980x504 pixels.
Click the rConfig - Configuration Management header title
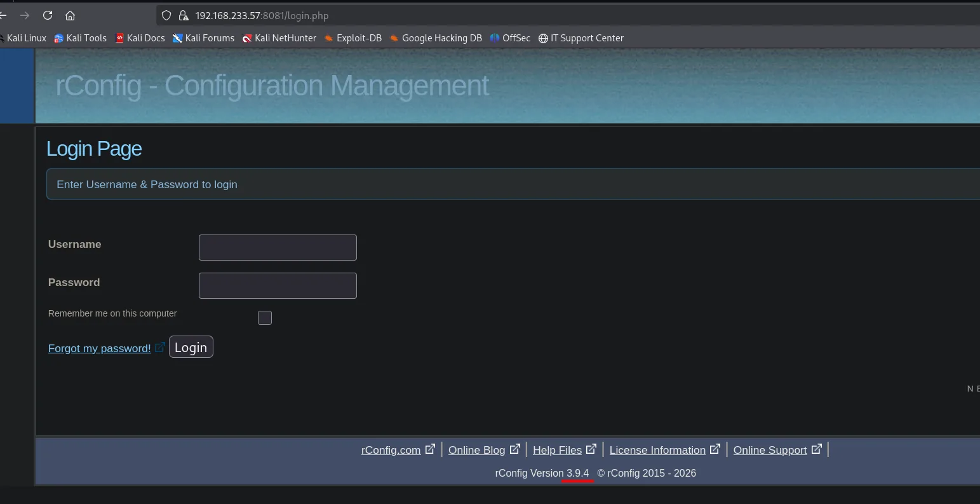(x=272, y=86)
